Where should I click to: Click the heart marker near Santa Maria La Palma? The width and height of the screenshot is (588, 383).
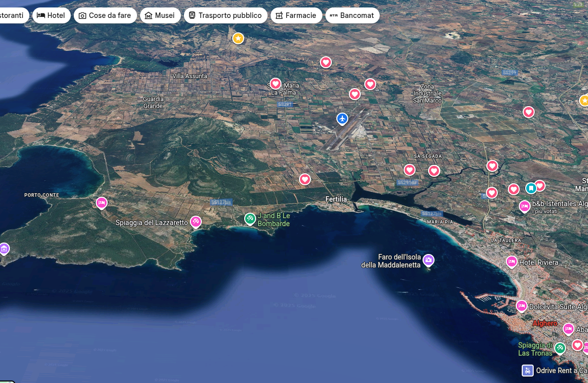pyautogui.click(x=276, y=84)
